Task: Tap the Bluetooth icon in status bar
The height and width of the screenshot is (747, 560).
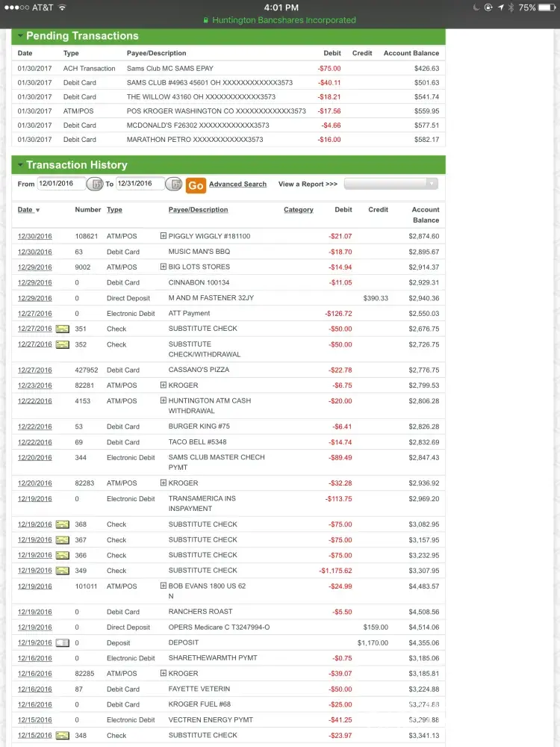Action: click(x=511, y=7)
